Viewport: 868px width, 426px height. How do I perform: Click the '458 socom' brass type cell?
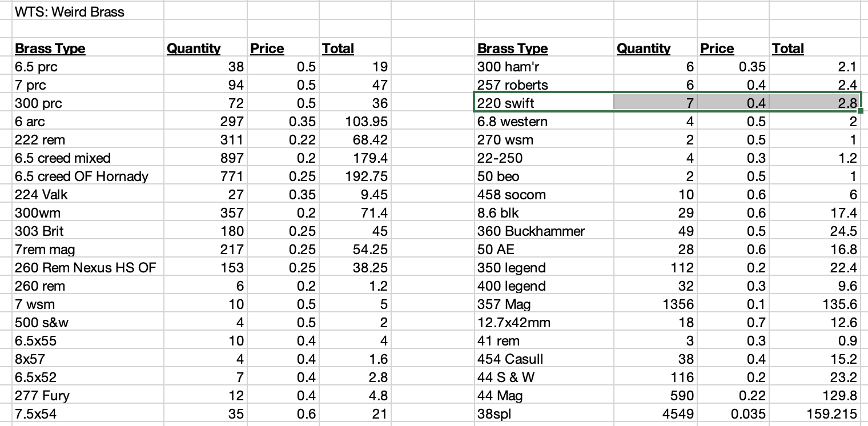click(x=512, y=195)
